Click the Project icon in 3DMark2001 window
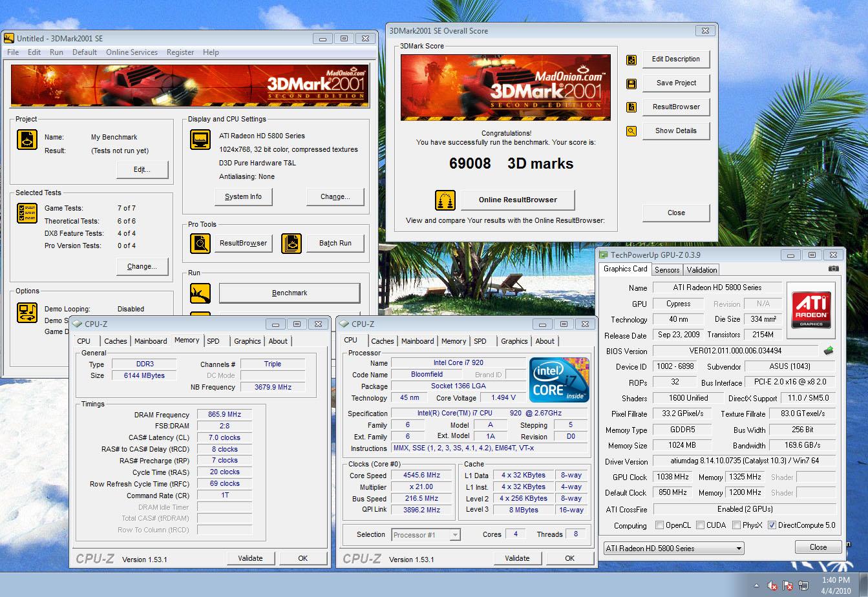This screenshot has height=597, width=868. point(27,139)
